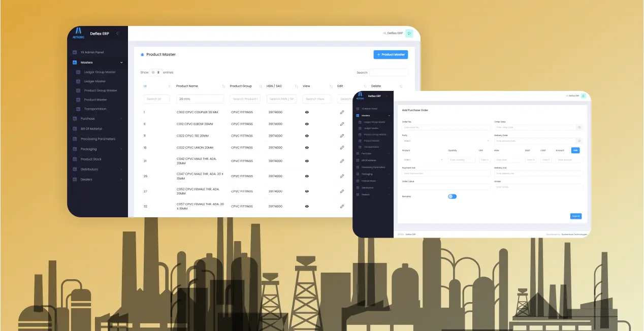Click the Metronic logo in the left window

click(78, 34)
